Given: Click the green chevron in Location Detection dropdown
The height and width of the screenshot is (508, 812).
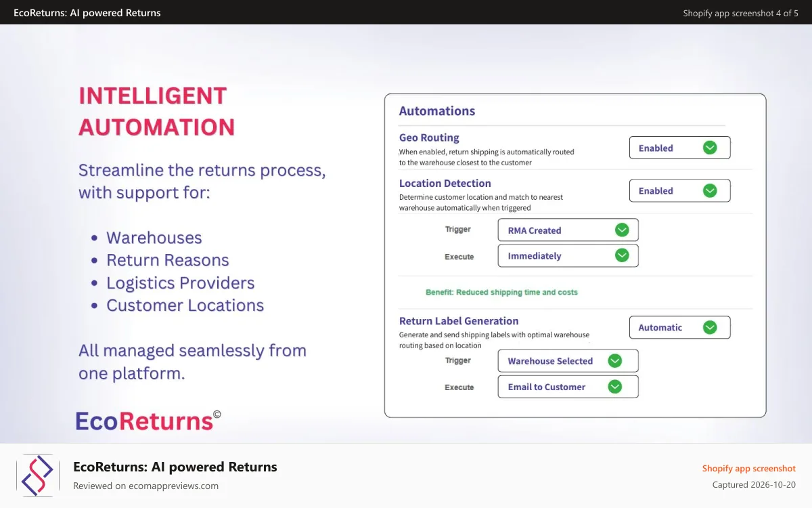Looking at the screenshot, I should pos(710,190).
